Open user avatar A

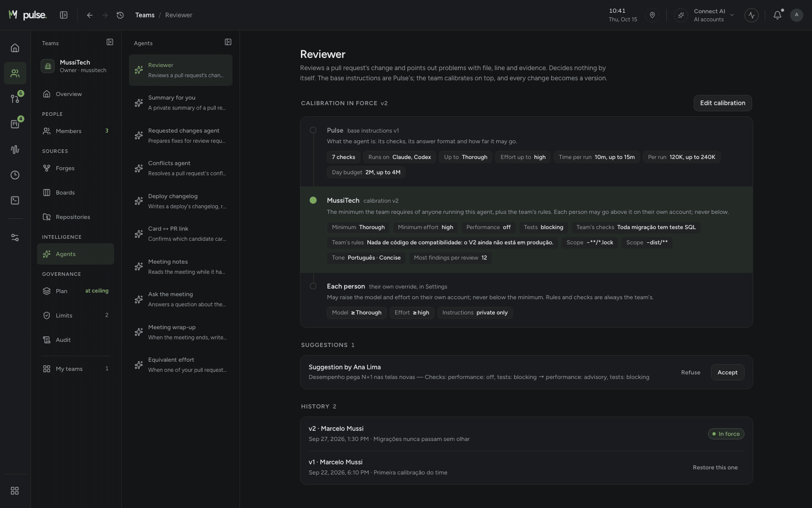click(x=797, y=15)
